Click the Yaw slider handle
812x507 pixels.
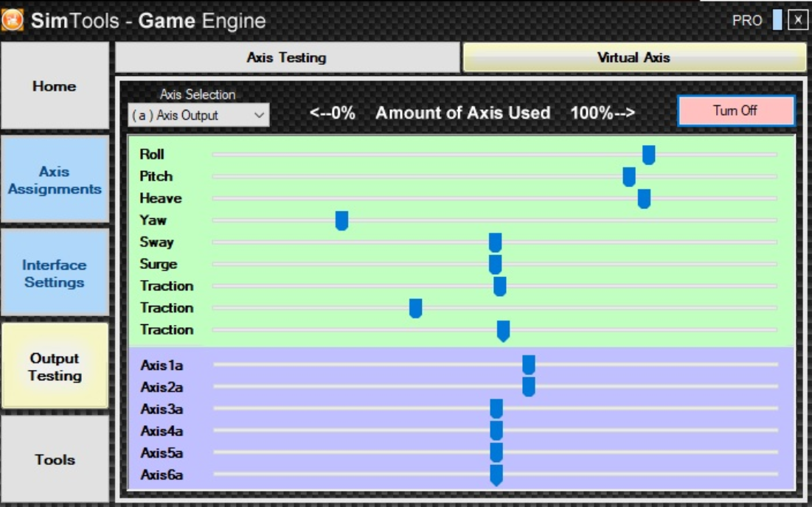tap(341, 220)
